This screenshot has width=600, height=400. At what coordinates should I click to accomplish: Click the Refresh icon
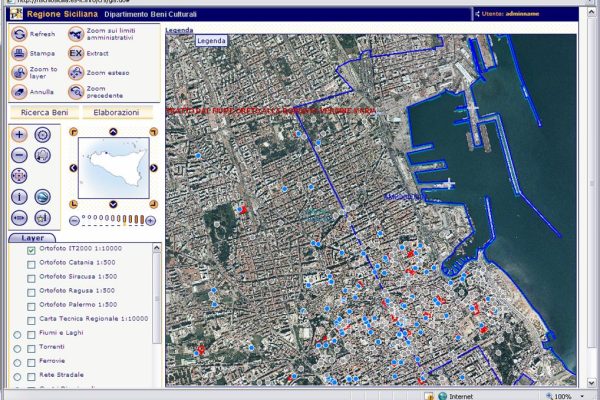19,34
